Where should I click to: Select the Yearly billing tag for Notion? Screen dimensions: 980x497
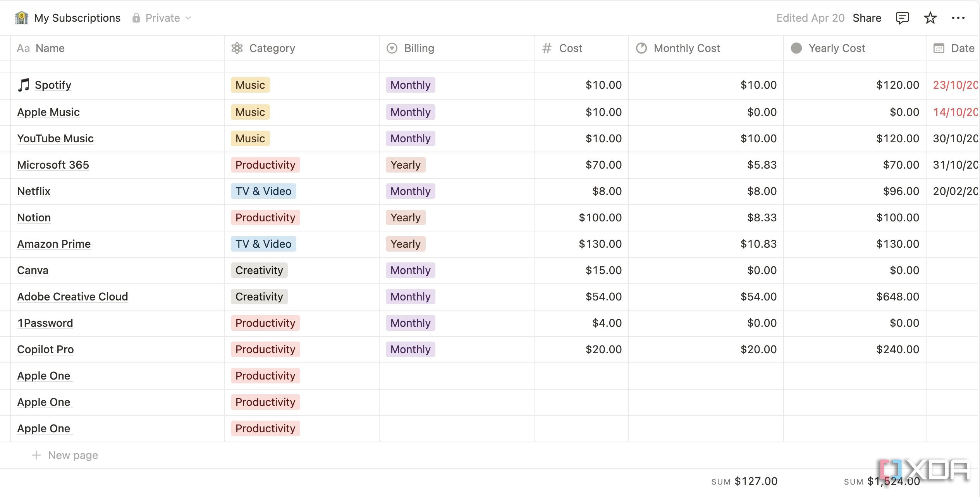click(x=406, y=217)
